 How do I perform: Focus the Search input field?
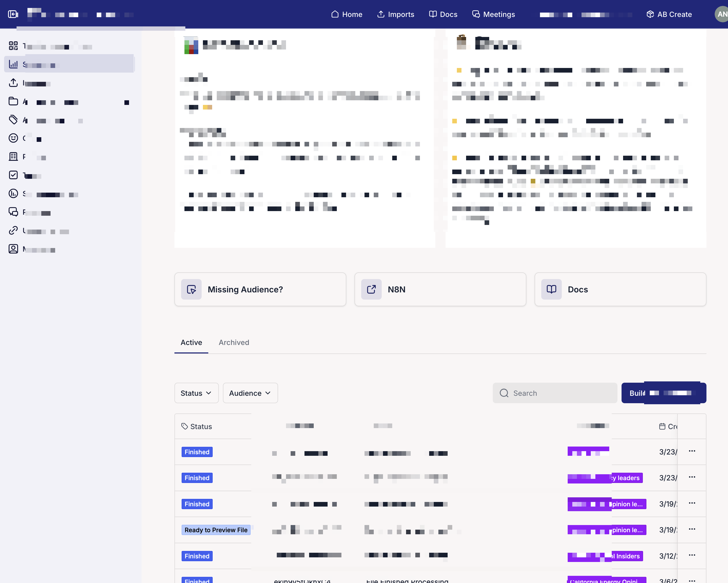click(x=560, y=393)
